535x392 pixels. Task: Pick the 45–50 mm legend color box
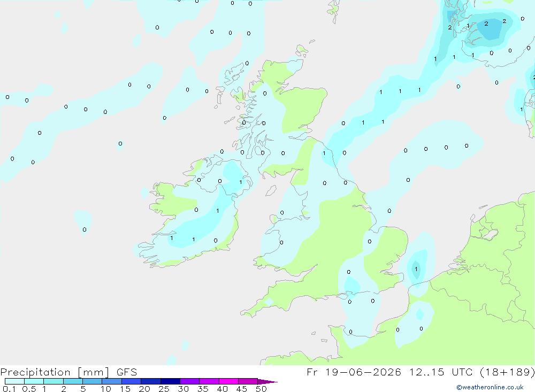pyautogui.click(x=248, y=381)
